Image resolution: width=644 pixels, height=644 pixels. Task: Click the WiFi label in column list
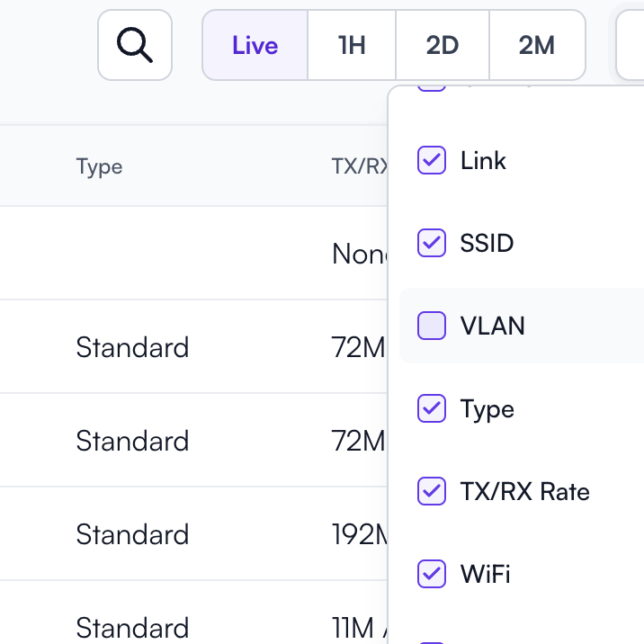486,574
